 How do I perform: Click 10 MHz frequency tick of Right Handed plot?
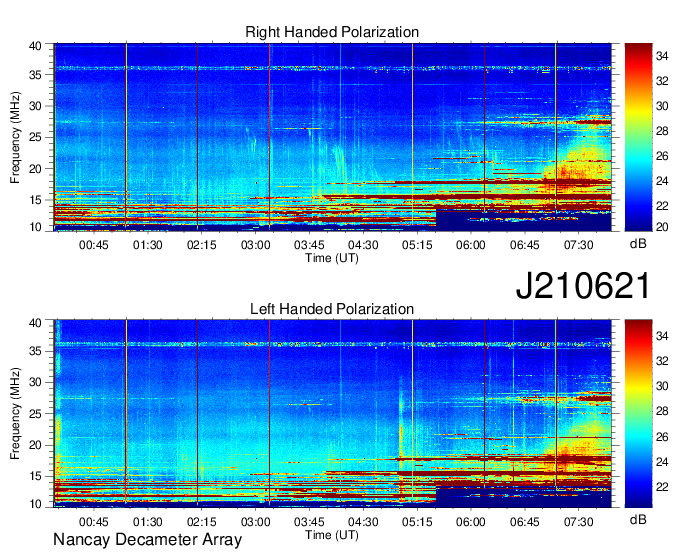(35, 227)
